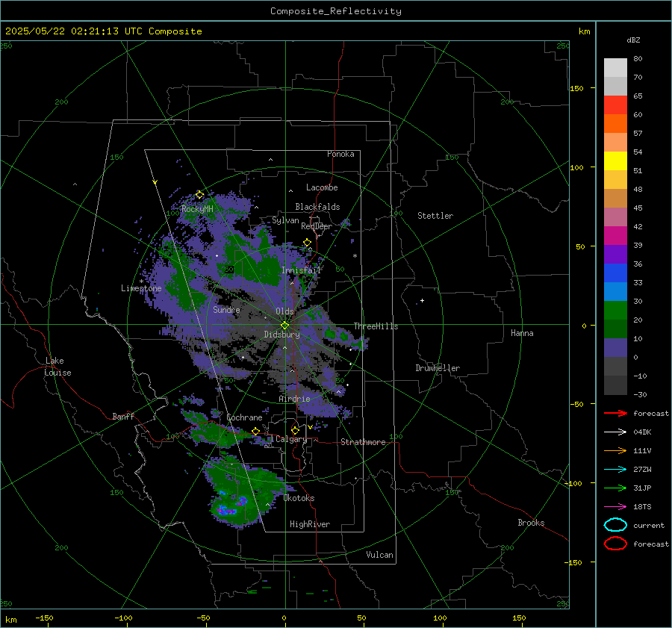Click the Olds town label
Screen dimensions: 672x628
click(284, 311)
